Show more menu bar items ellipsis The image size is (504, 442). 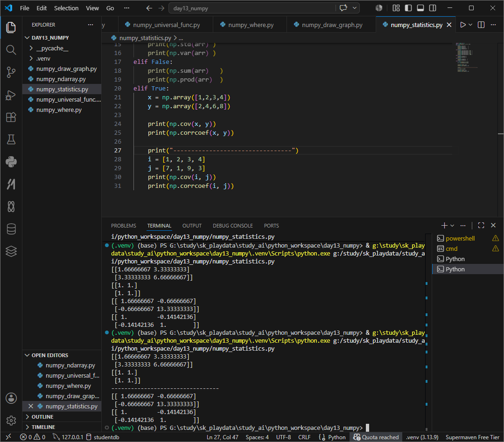point(126,8)
